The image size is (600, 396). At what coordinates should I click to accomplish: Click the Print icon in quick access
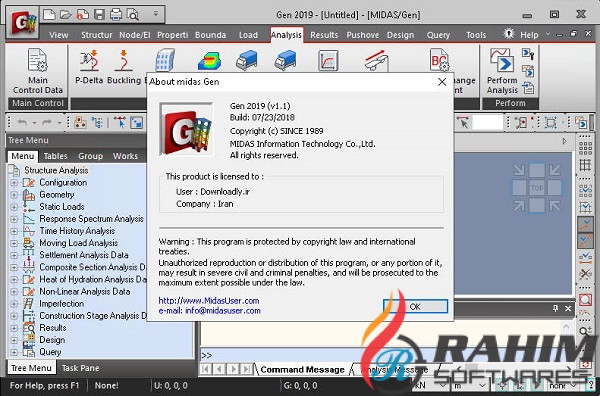(116, 15)
